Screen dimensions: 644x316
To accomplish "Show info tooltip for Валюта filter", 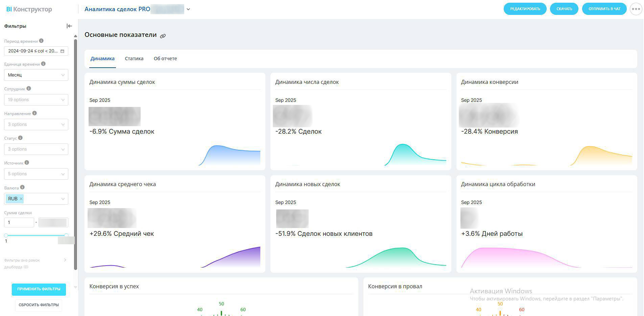I will [x=22, y=187].
